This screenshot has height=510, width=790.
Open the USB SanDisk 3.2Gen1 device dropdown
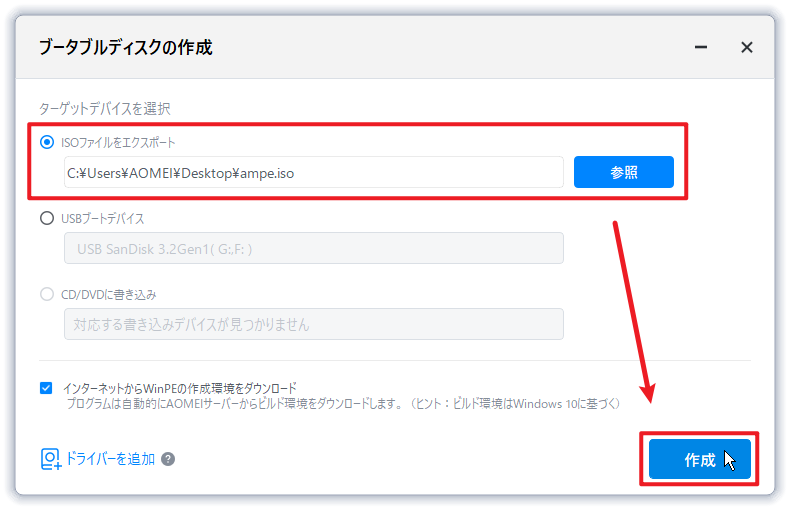pos(313,248)
